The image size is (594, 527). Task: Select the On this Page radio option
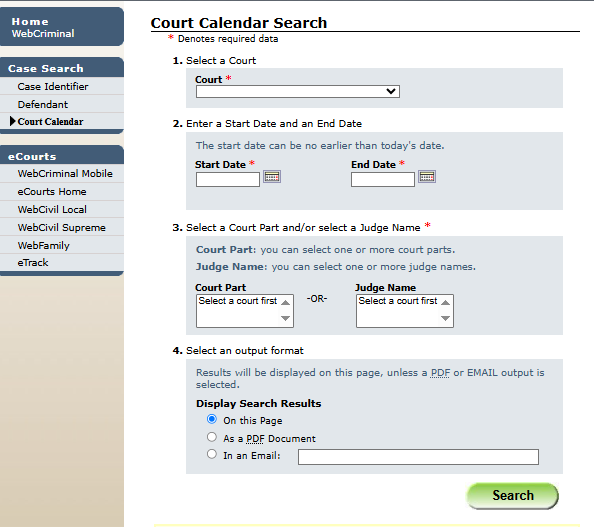(212, 419)
